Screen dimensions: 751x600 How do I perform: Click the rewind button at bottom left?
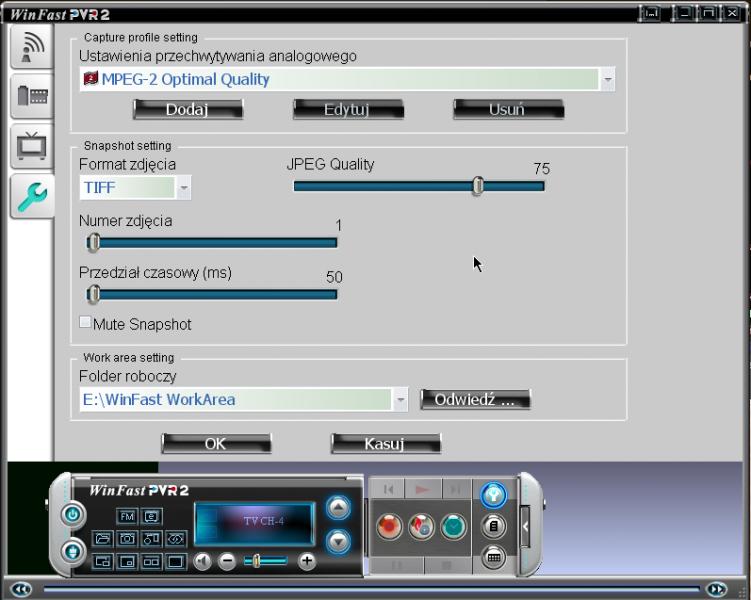point(22,589)
